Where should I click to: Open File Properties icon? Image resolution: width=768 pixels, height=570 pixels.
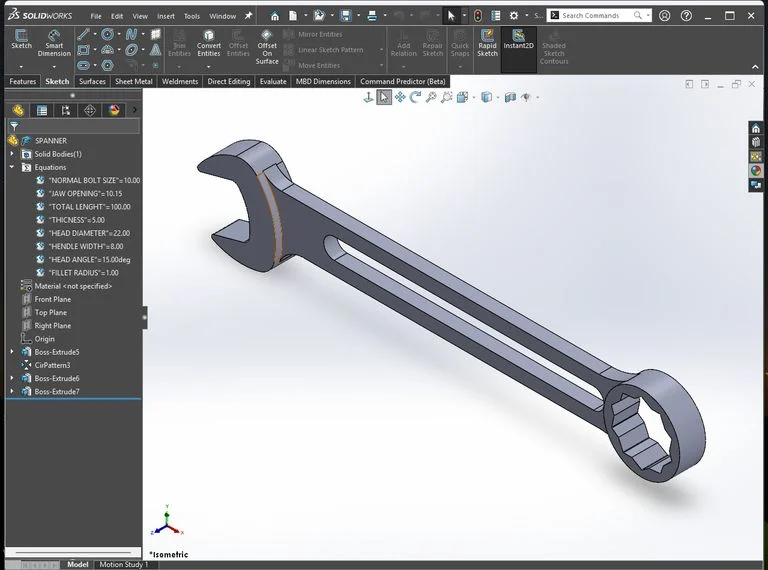point(496,16)
